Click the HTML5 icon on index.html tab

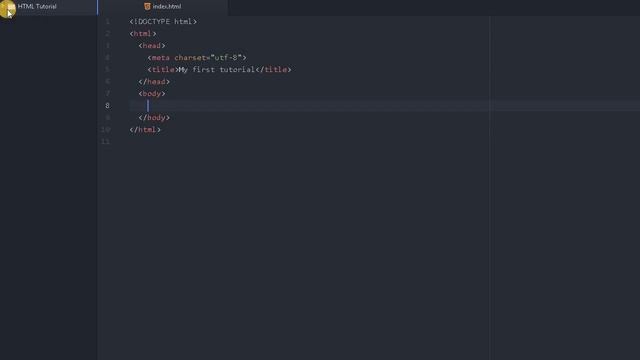[x=147, y=7]
